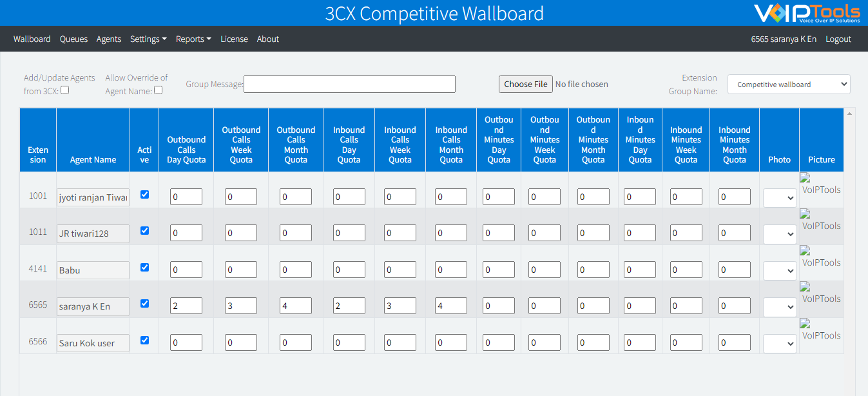Image resolution: width=868 pixels, height=396 pixels.
Task: Click the Group Message input field
Action: point(349,84)
